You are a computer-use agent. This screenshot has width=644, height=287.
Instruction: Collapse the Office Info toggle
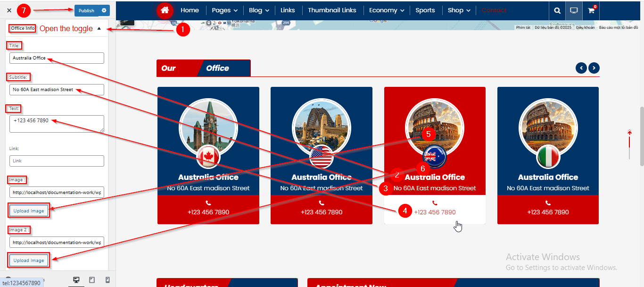click(x=99, y=28)
